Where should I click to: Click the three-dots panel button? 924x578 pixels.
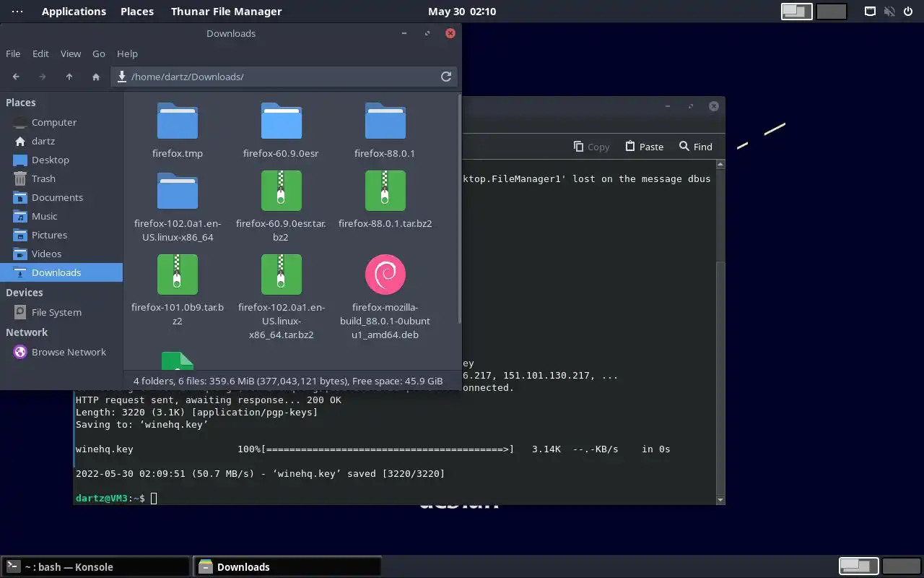17,11
